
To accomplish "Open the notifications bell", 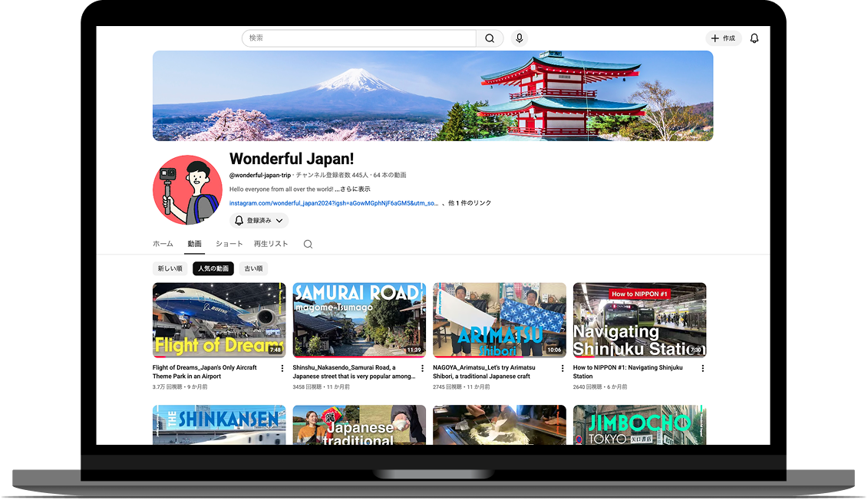I will pos(754,38).
